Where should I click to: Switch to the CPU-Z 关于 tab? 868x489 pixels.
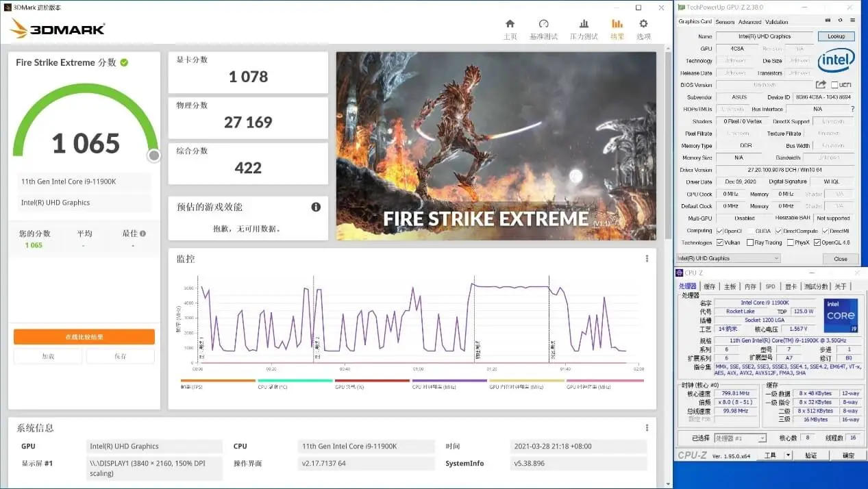pyautogui.click(x=840, y=286)
